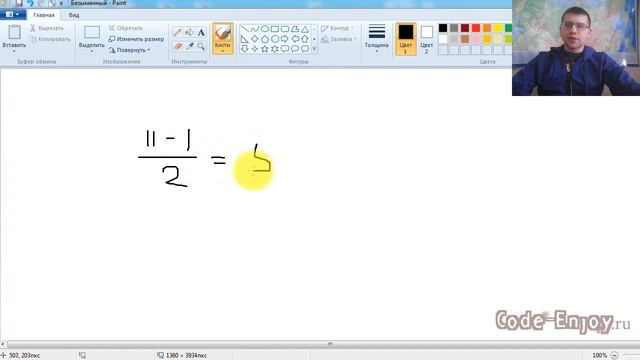
Task: Choose the Right arrow shape
Action: [x=285, y=39]
